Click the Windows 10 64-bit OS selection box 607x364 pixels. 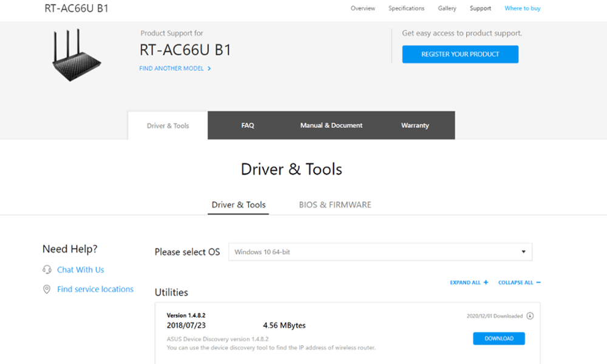pos(380,252)
